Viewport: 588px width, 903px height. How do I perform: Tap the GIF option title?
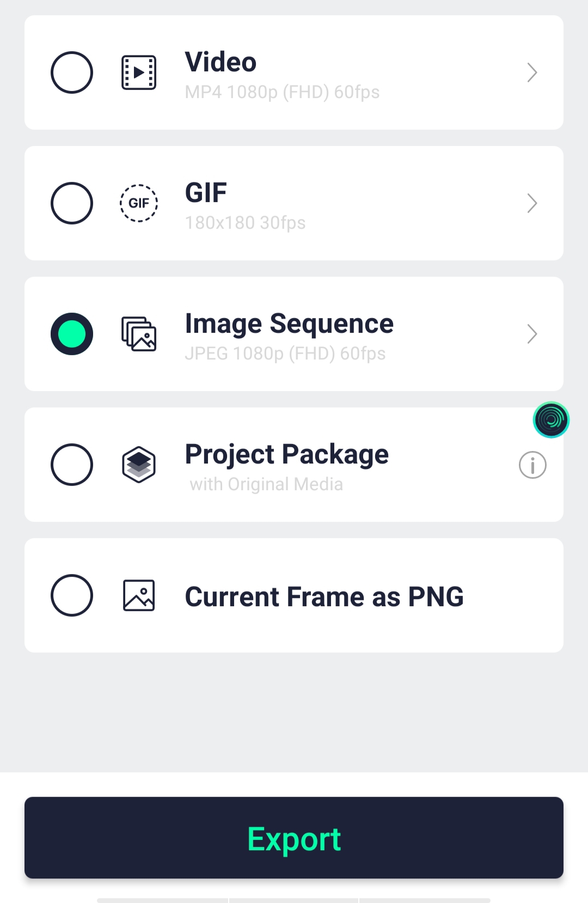click(206, 193)
